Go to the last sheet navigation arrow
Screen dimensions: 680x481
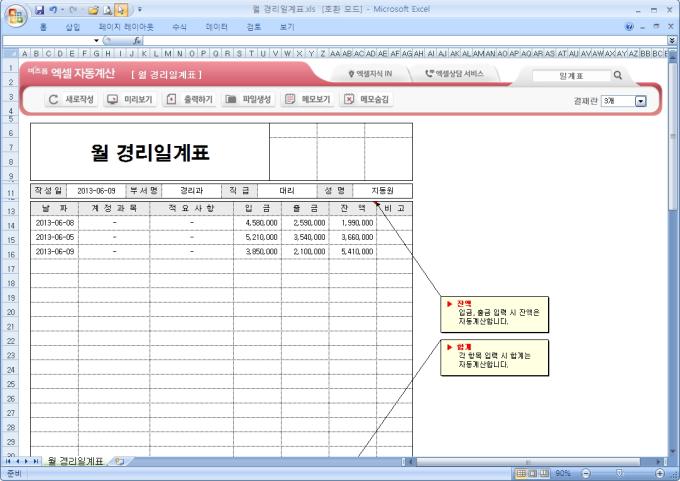point(36,461)
